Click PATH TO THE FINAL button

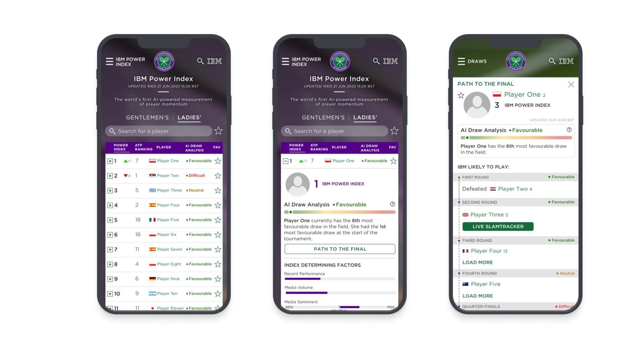(x=339, y=249)
